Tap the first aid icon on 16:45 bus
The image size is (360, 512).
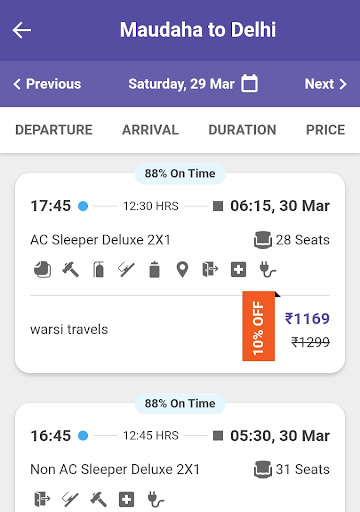click(x=126, y=499)
